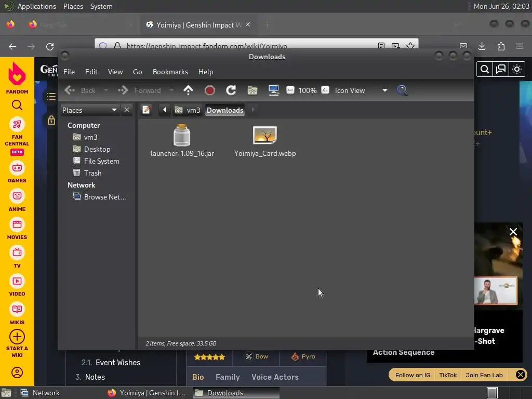Viewport: 532px width, 399px height.
Task: Open the View menu
Action: pos(115,72)
